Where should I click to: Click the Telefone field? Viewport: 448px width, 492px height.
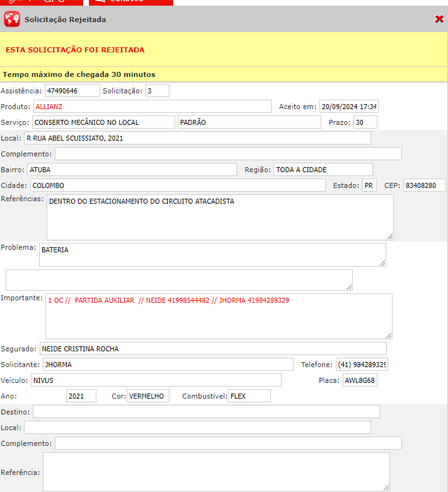tap(362, 365)
